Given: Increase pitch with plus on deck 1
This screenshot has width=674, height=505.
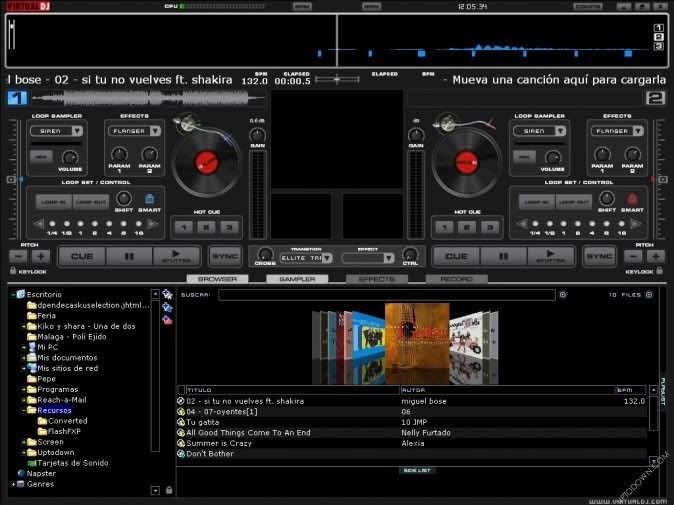Looking at the screenshot, I should coord(41,257).
